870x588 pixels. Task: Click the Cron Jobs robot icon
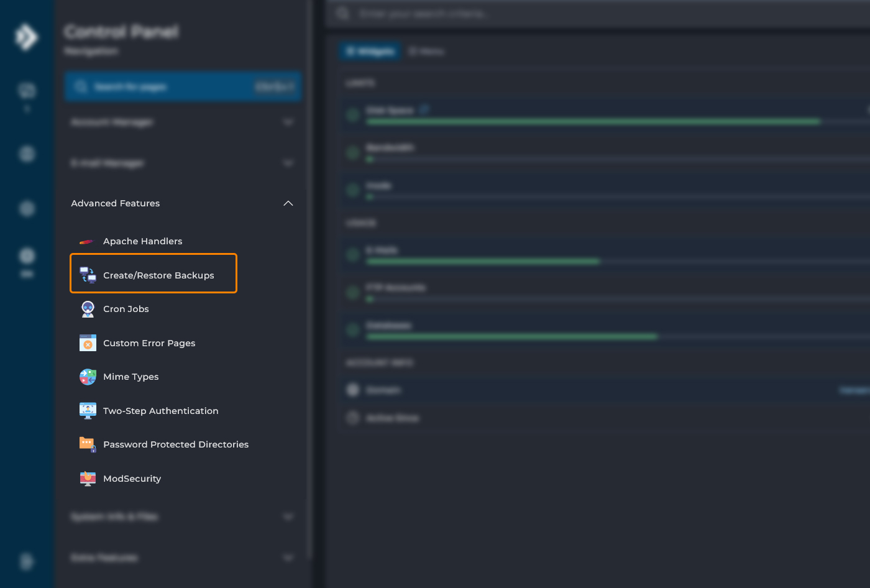pos(87,309)
